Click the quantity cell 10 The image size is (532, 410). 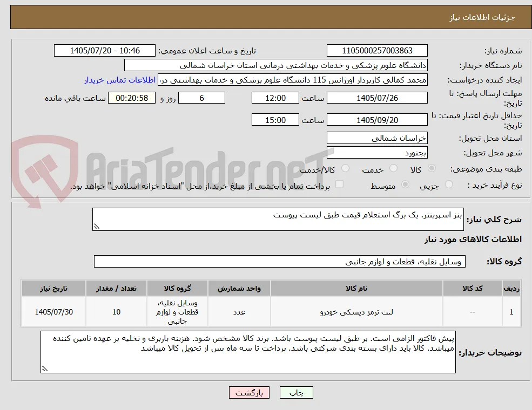[116, 312]
